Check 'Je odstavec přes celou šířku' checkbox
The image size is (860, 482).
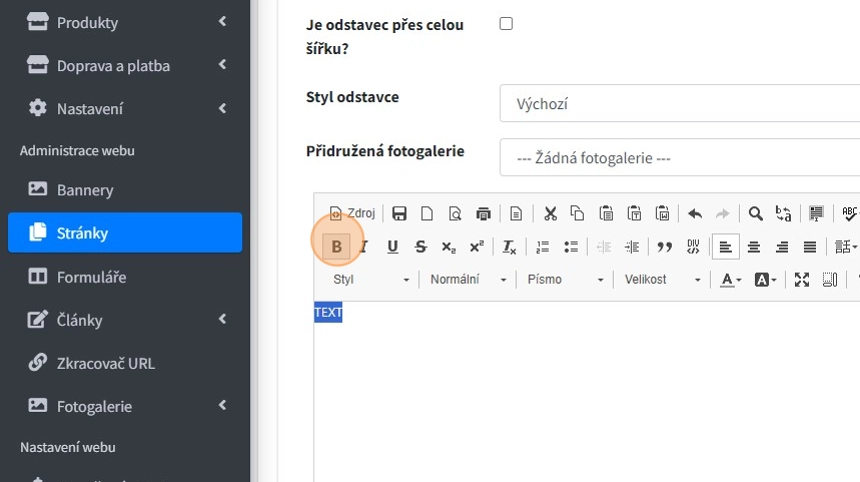pos(506,24)
